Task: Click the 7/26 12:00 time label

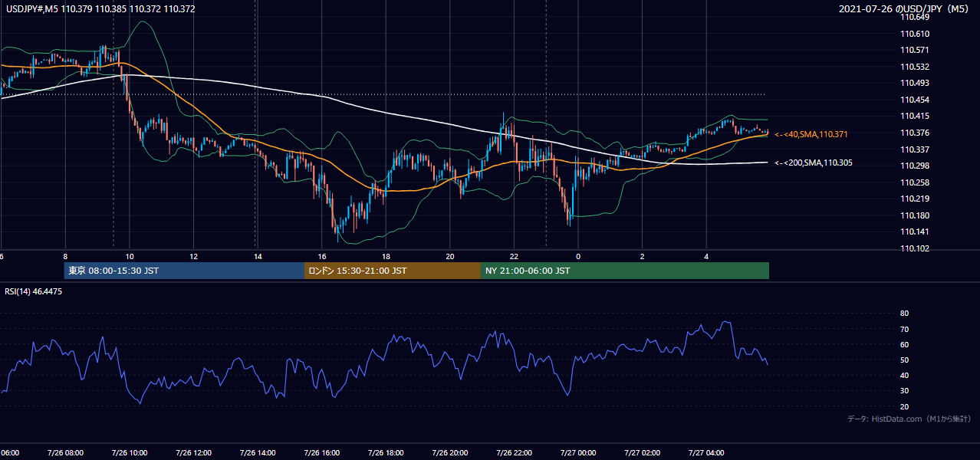Action: (x=193, y=452)
